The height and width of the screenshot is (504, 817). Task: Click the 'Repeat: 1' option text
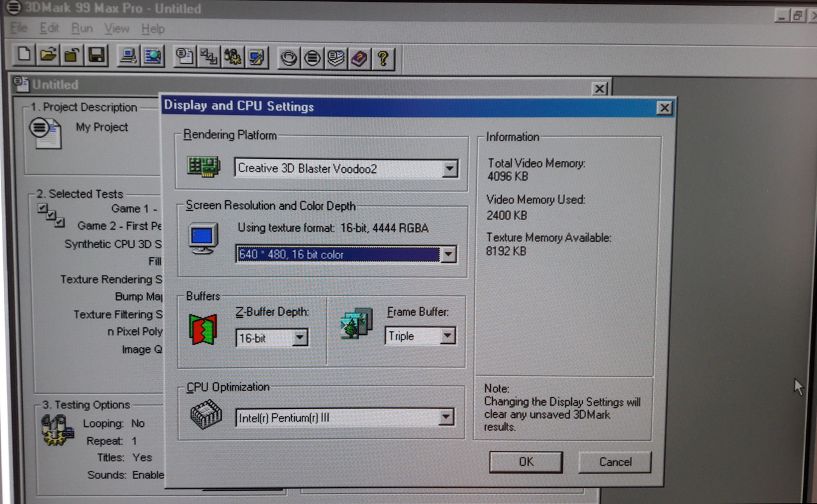[112, 441]
